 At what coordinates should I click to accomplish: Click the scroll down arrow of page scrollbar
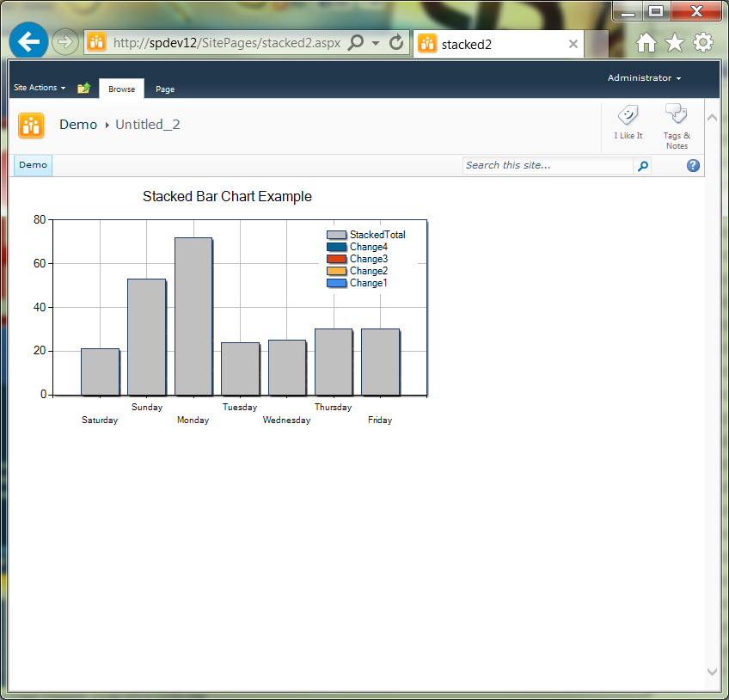(x=712, y=672)
